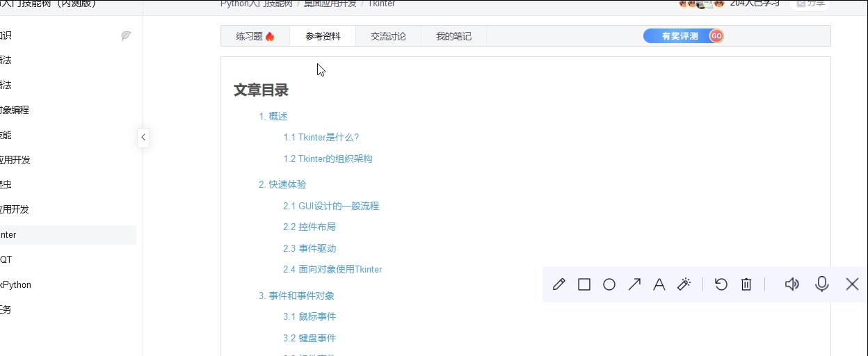Select the magic wand effect tool
Image resolution: width=868 pixels, height=356 pixels.
pyautogui.click(x=684, y=284)
